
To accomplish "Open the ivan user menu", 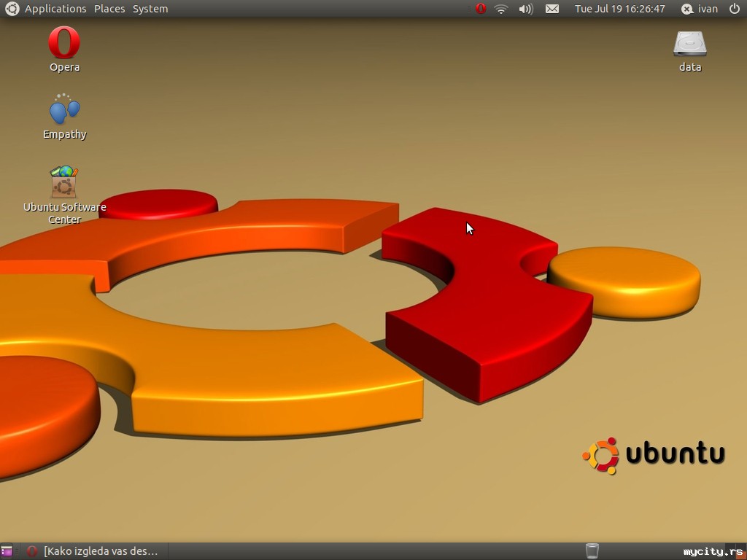I will (700, 9).
